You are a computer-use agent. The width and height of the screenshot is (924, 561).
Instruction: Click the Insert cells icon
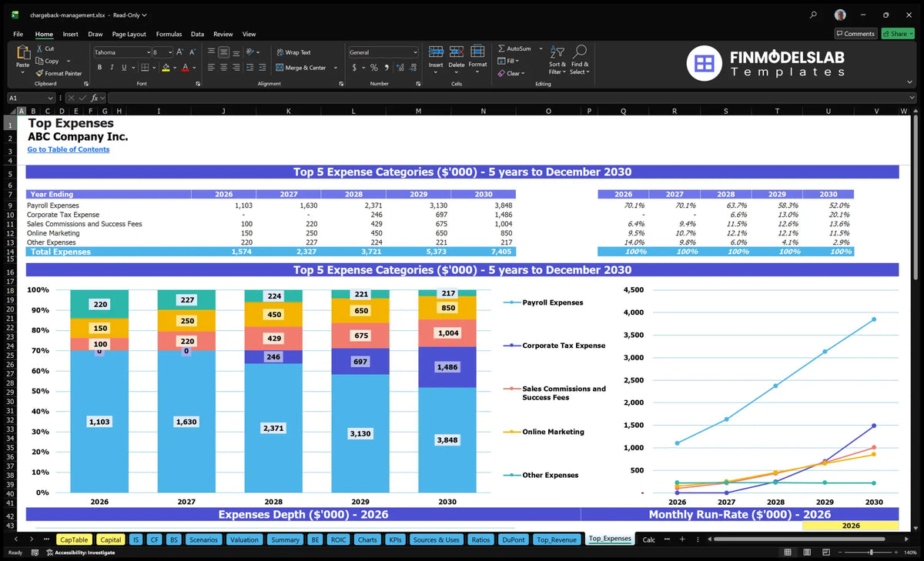[436, 52]
